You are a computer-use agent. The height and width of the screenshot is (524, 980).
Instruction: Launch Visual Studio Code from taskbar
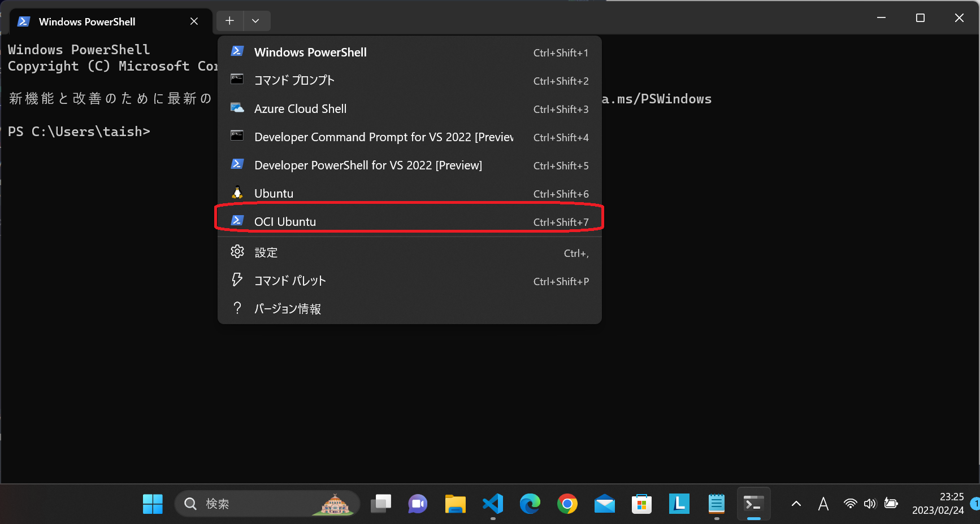(x=493, y=504)
